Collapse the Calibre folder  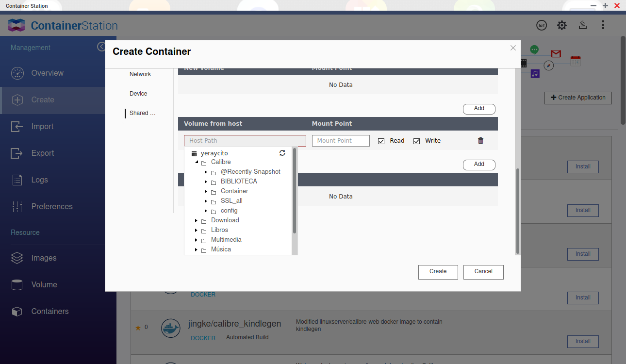[x=197, y=162]
